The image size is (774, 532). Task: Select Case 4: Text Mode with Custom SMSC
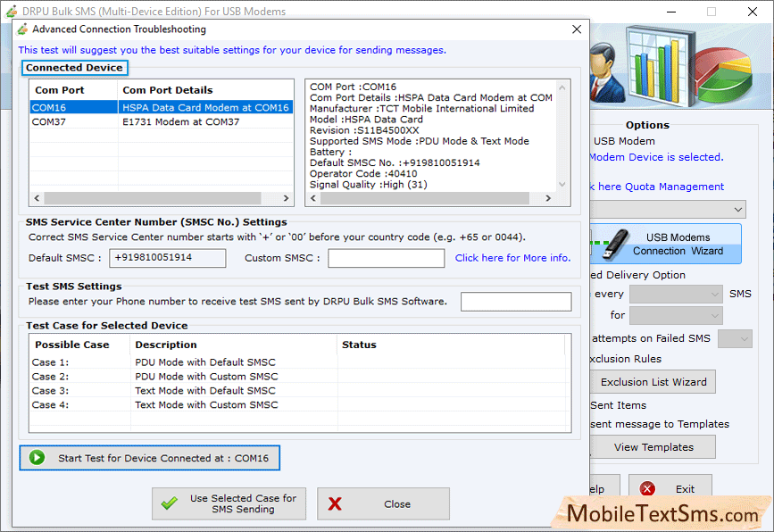pyautogui.click(x=300, y=405)
